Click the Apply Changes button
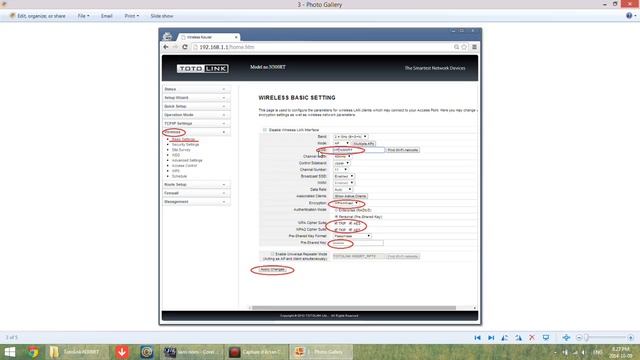The height and width of the screenshot is (360, 640). [272, 270]
